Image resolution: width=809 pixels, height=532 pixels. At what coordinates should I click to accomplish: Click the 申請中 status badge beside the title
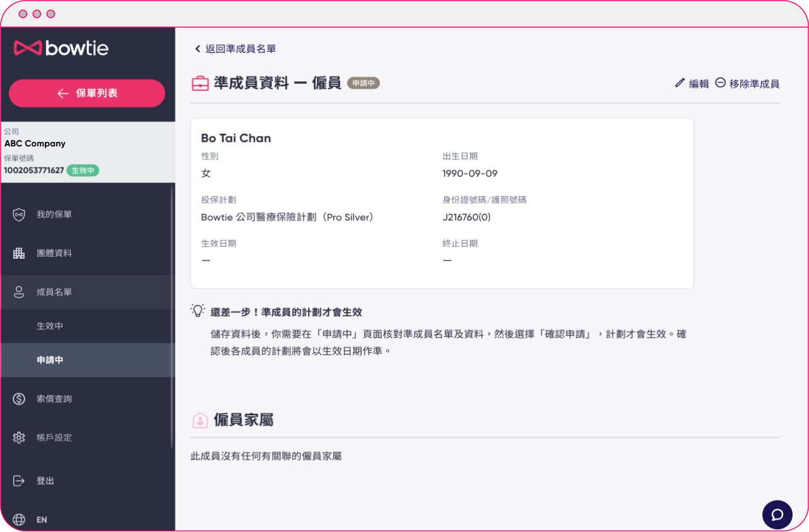(x=363, y=82)
